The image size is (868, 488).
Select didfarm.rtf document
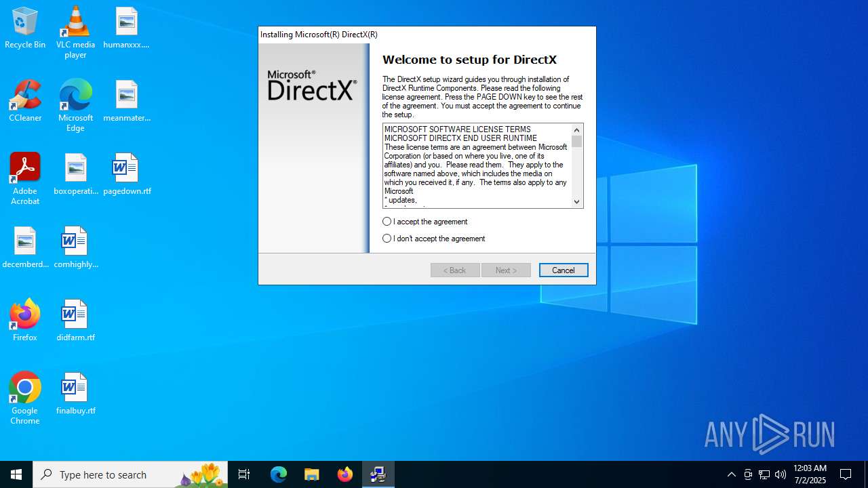75,321
